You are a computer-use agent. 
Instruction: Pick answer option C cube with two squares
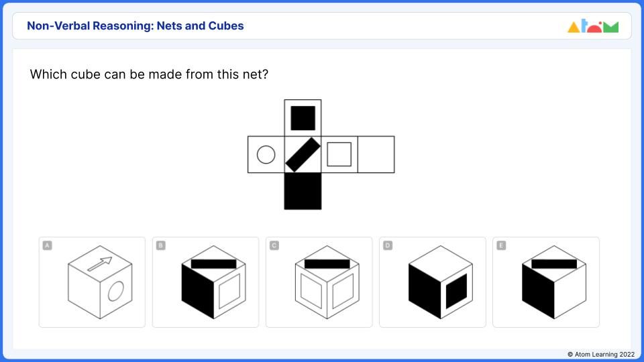[x=319, y=282]
